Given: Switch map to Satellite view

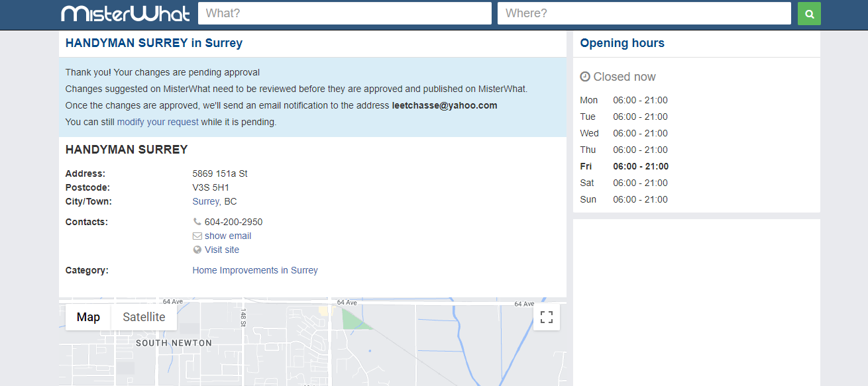Looking at the screenshot, I should point(144,317).
